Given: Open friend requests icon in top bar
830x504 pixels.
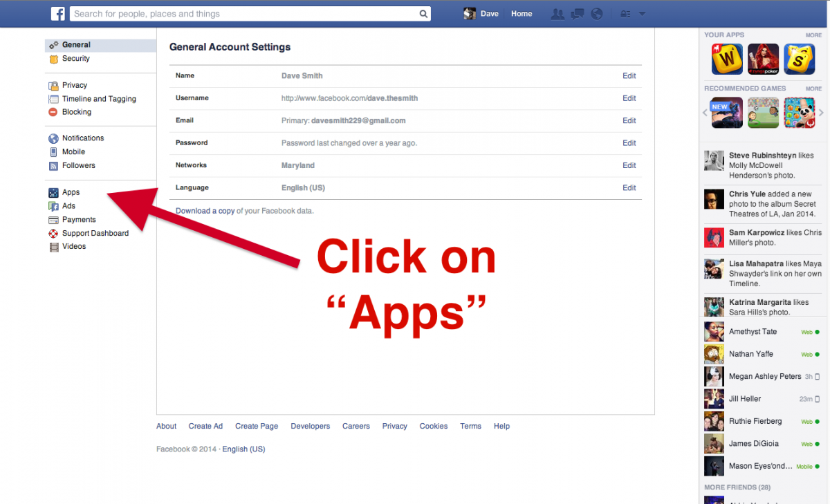Looking at the screenshot, I should tap(557, 14).
